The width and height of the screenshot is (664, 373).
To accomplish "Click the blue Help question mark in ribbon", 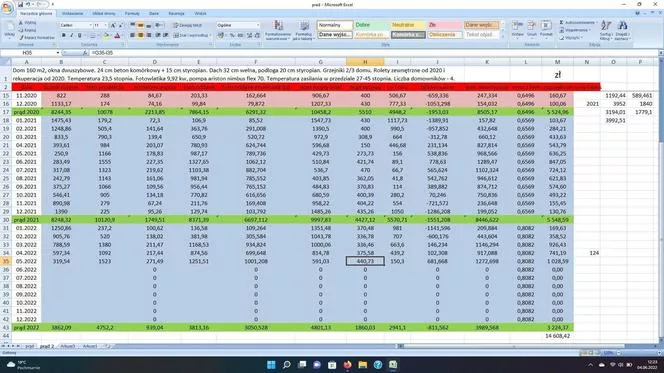I will tap(637, 14).
